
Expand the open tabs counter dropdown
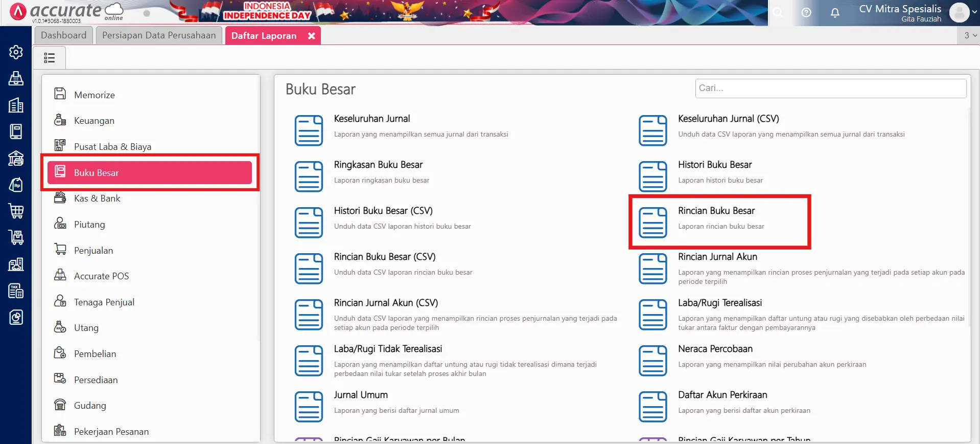970,35
